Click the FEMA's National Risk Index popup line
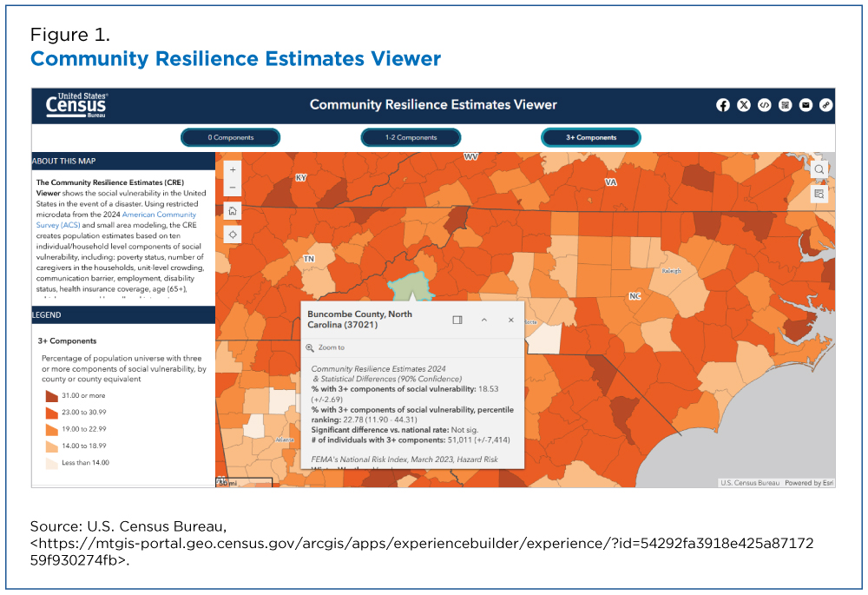Viewport: 868px width, 595px height. [404, 459]
